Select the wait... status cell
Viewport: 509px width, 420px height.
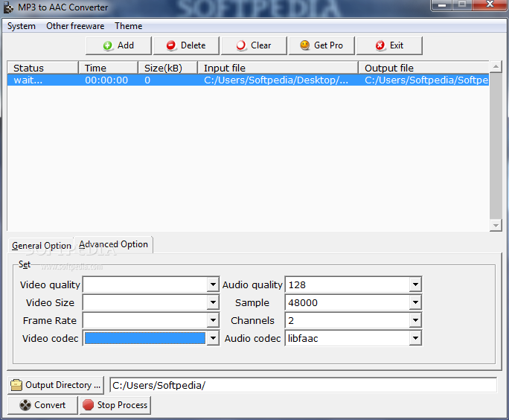(28, 80)
